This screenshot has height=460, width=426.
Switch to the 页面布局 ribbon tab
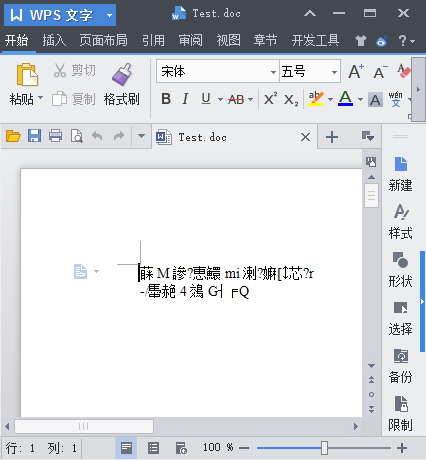tap(103, 41)
